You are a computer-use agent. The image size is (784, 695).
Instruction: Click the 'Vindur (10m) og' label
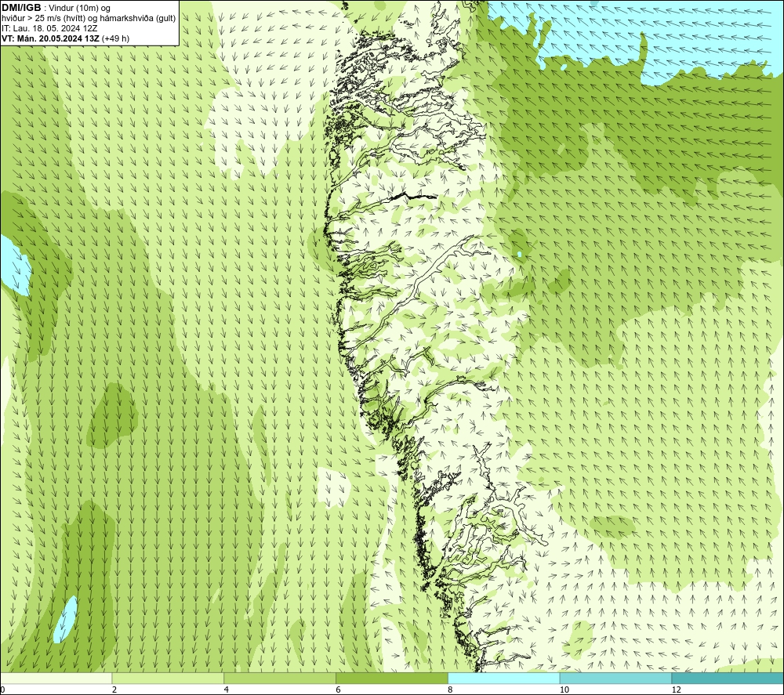(x=79, y=9)
